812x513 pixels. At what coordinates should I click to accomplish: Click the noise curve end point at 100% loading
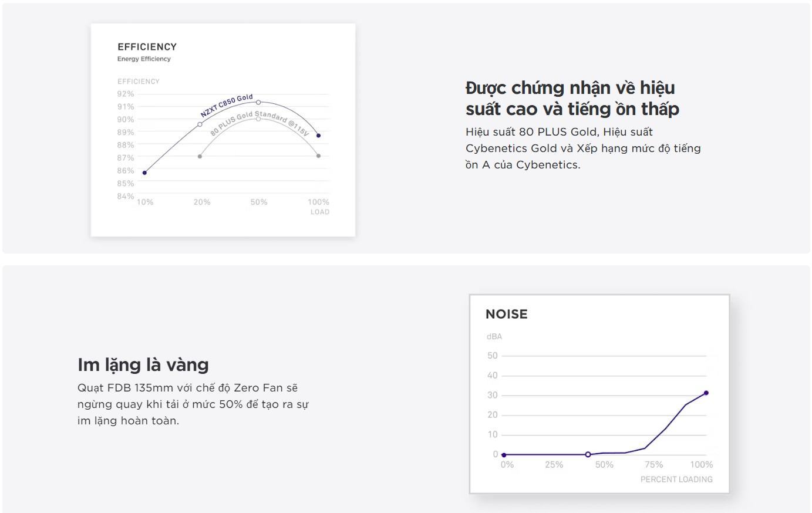tap(706, 393)
